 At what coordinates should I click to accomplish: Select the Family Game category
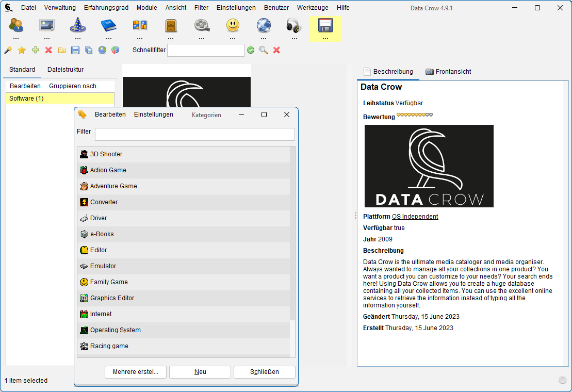pyautogui.click(x=184, y=283)
